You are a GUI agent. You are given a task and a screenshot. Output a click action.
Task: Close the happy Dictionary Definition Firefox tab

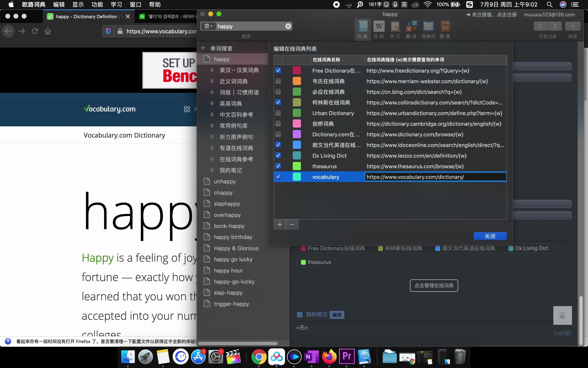coord(128,16)
